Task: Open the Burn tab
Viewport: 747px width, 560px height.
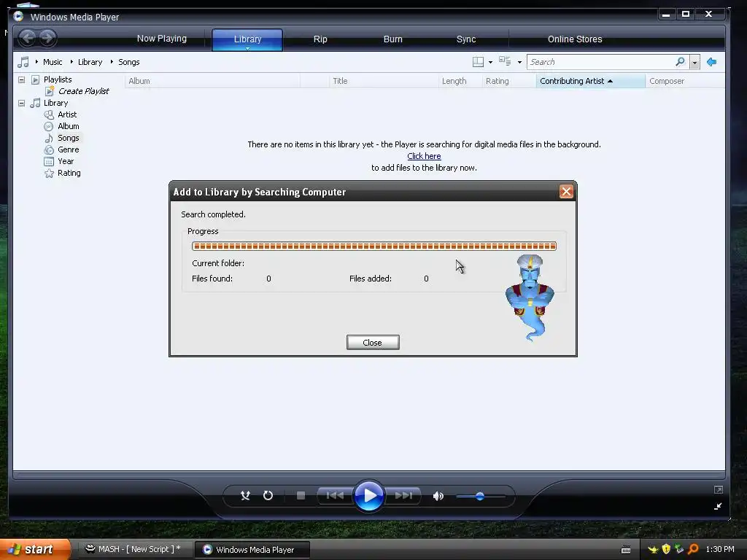Action: pos(393,39)
